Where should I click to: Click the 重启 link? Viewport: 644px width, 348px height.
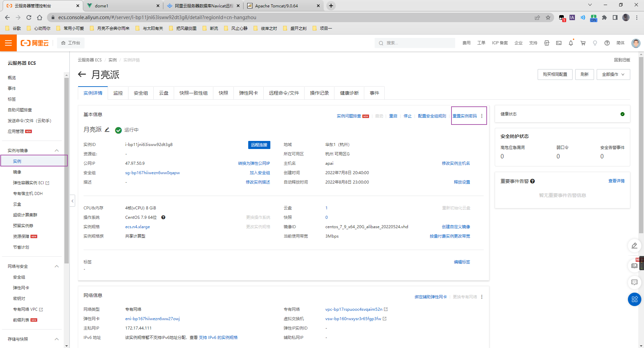[393, 116]
